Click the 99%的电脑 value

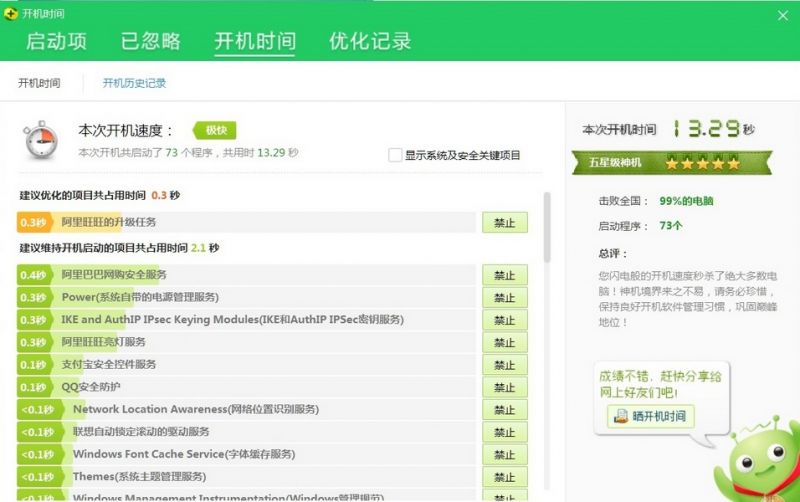click(686, 201)
